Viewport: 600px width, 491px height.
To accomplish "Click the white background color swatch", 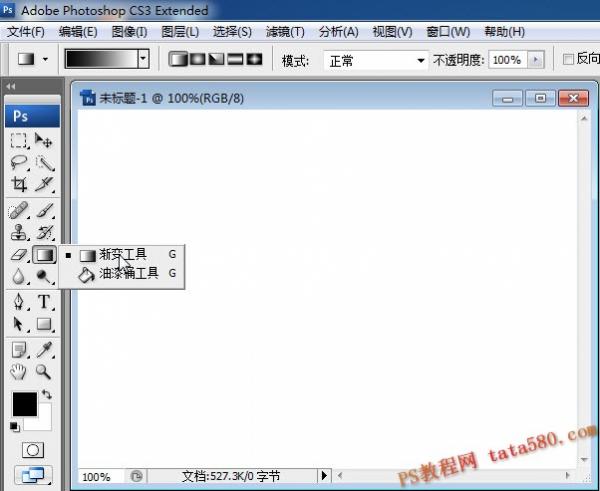I will point(43,422).
